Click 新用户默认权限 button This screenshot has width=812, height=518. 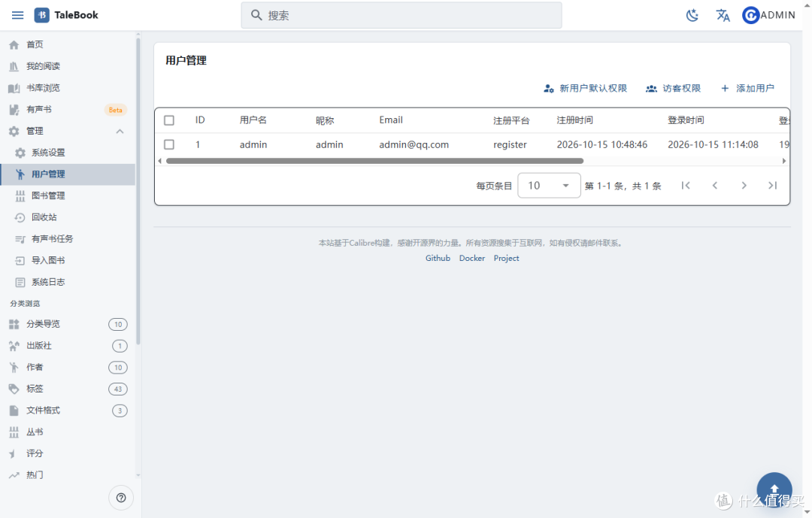(585, 89)
